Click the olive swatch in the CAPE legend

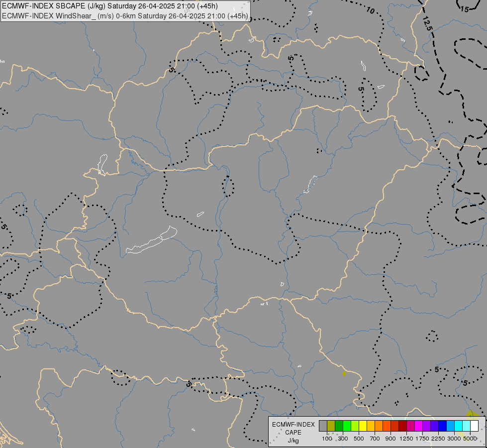(331, 426)
